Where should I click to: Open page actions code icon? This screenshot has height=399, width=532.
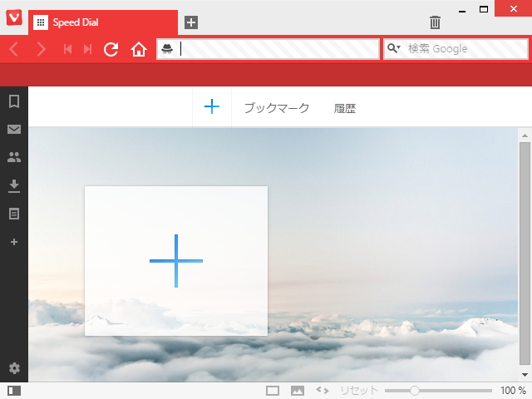(323, 391)
